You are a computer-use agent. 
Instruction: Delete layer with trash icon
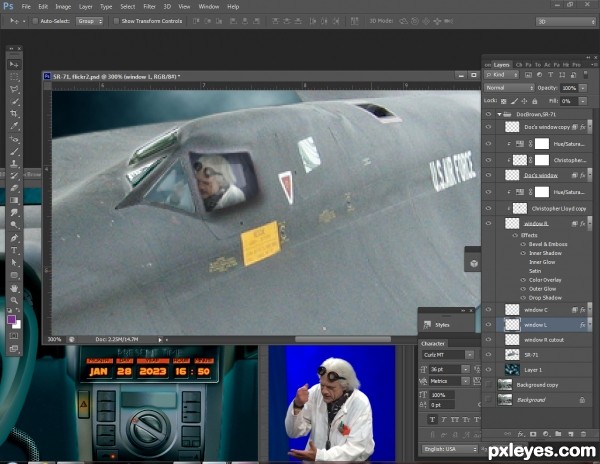click(584, 434)
